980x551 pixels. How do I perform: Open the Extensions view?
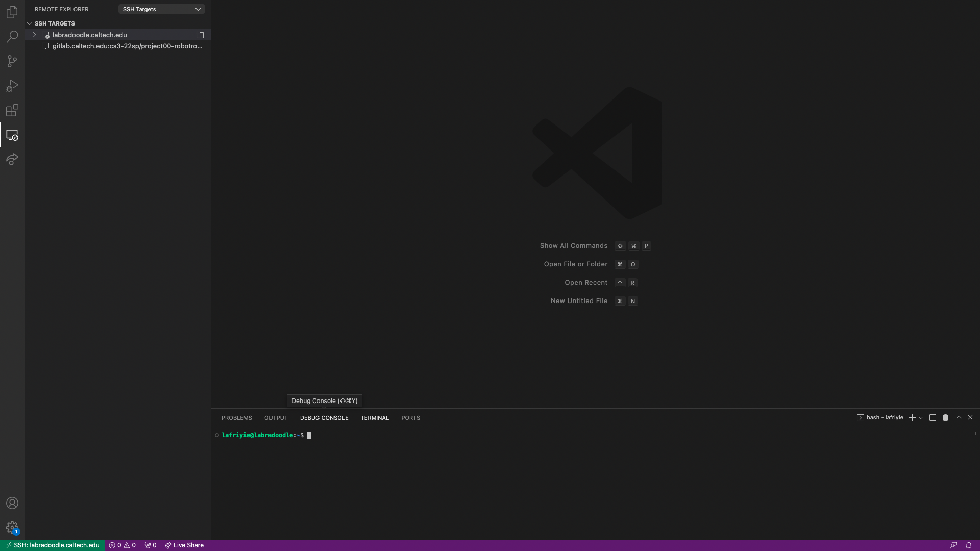pos(12,110)
